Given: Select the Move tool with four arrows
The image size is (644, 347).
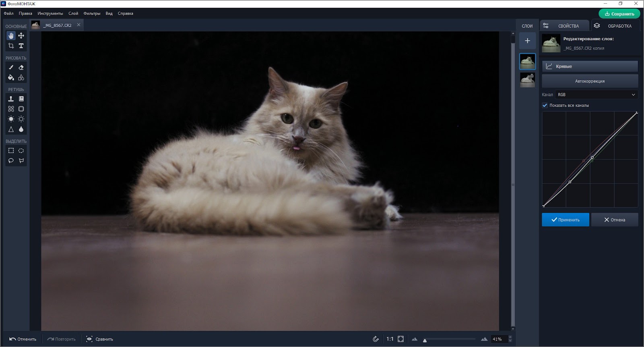Looking at the screenshot, I should (21, 36).
